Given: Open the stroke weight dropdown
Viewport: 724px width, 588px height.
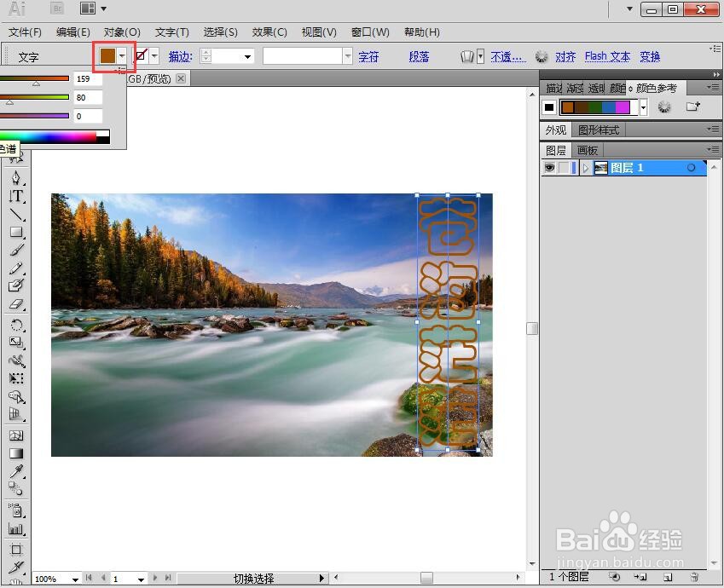Looking at the screenshot, I should pyautogui.click(x=248, y=57).
